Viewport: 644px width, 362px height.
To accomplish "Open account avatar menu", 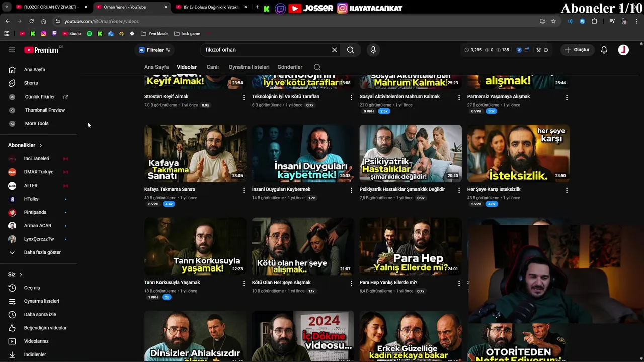I will click(x=623, y=50).
